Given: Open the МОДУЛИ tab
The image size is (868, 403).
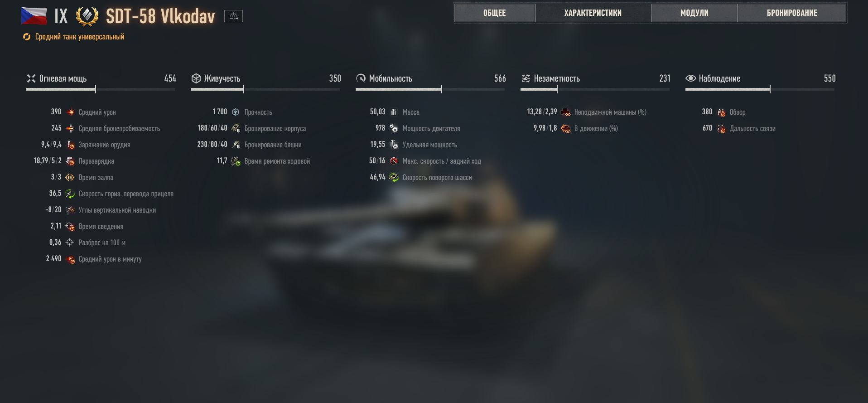Looking at the screenshot, I should 694,13.
